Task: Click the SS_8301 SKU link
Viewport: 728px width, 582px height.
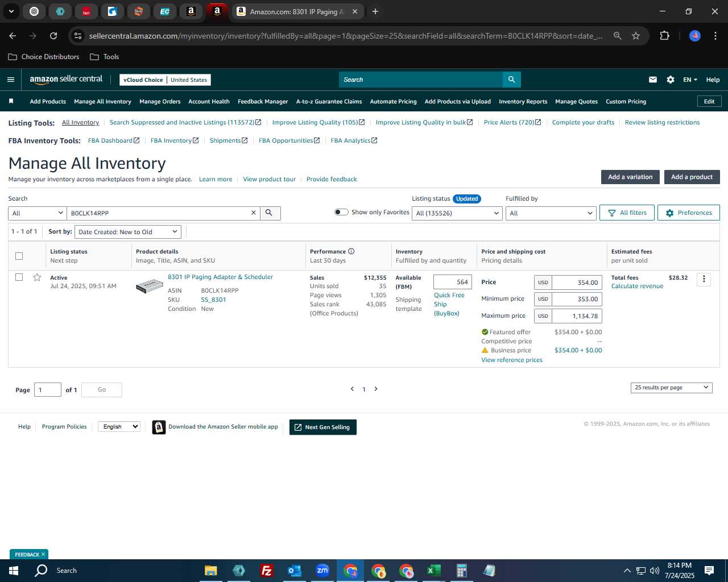Action: click(x=213, y=300)
